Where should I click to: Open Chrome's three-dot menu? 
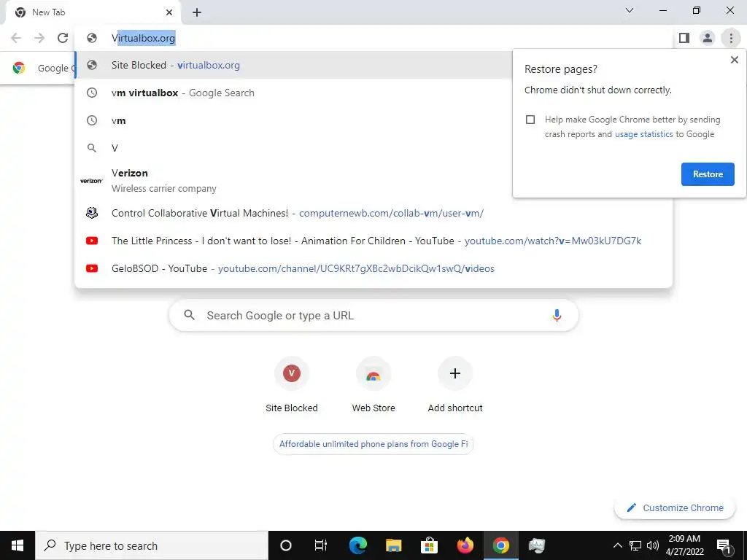tap(731, 38)
